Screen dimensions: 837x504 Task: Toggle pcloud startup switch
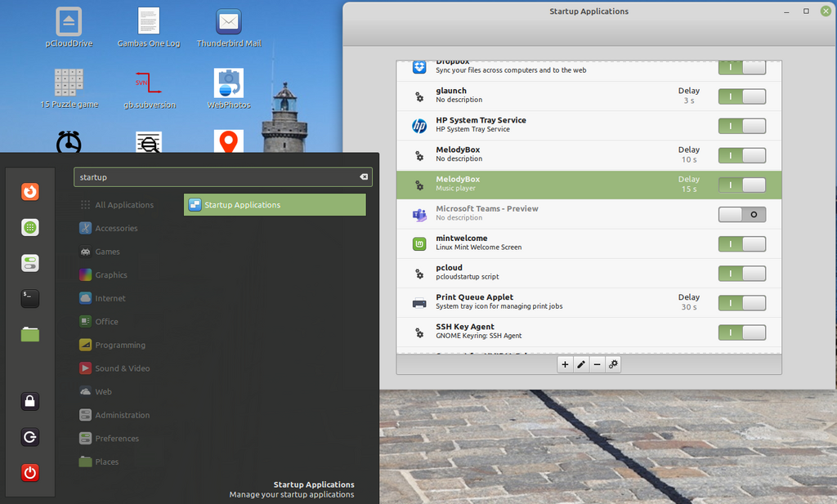point(742,274)
